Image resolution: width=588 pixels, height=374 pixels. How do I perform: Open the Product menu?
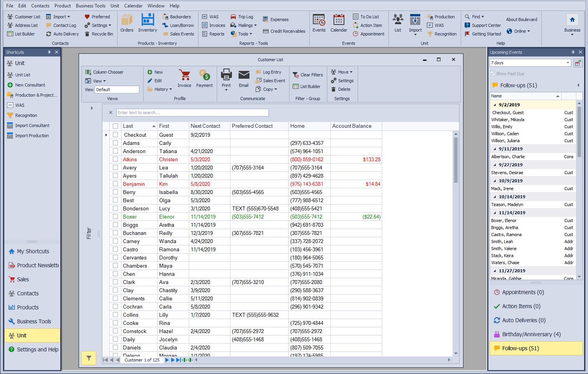point(62,5)
